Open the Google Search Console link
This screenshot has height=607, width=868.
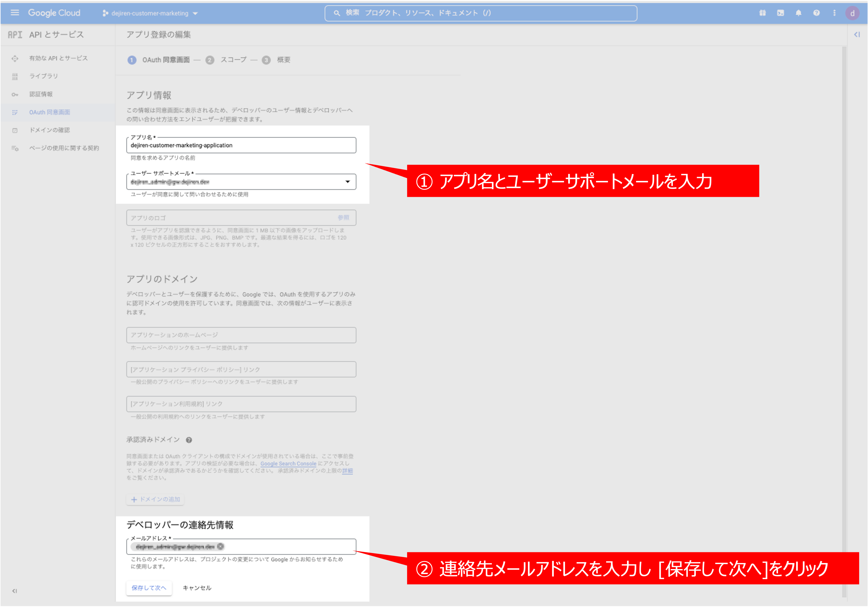coord(289,464)
